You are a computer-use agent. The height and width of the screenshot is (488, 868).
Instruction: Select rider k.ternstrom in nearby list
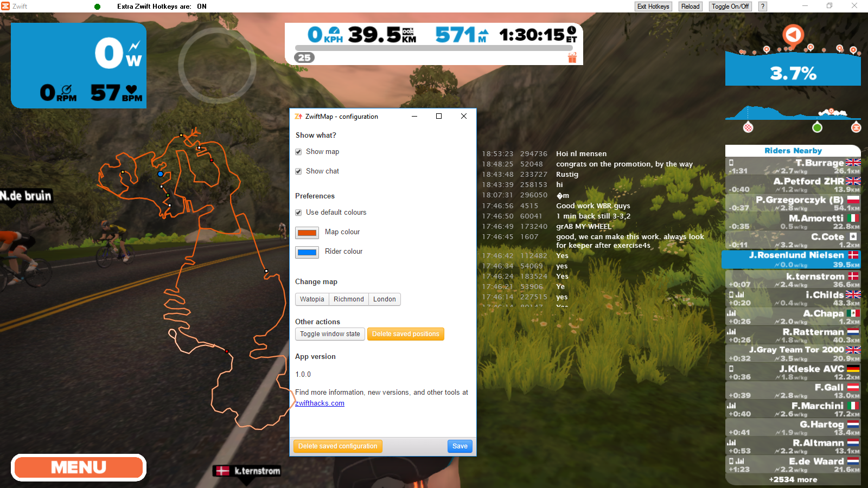pos(793,280)
